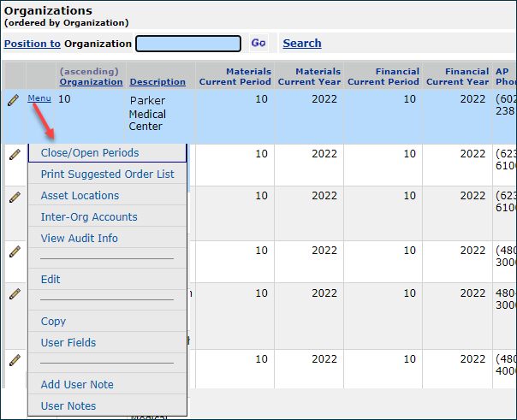Select Asset Locations menu entry
Screen dimensions: 517x420
coord(80,196)
